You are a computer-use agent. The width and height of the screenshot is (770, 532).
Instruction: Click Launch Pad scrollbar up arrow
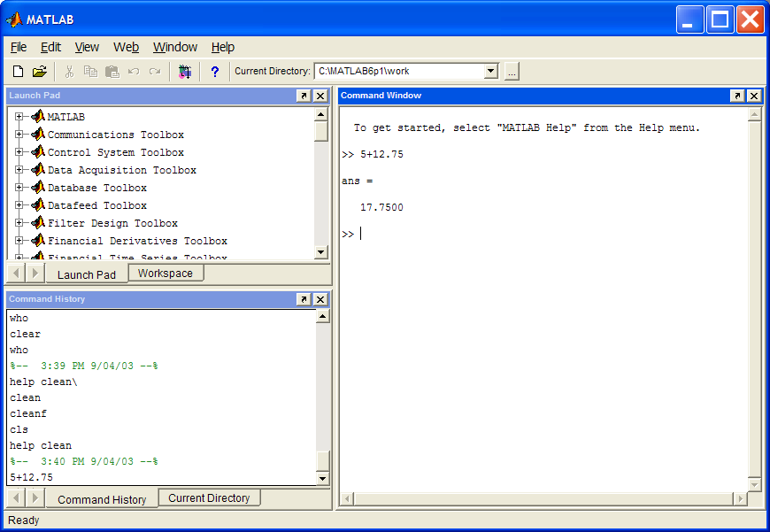[x=320, y=114]
